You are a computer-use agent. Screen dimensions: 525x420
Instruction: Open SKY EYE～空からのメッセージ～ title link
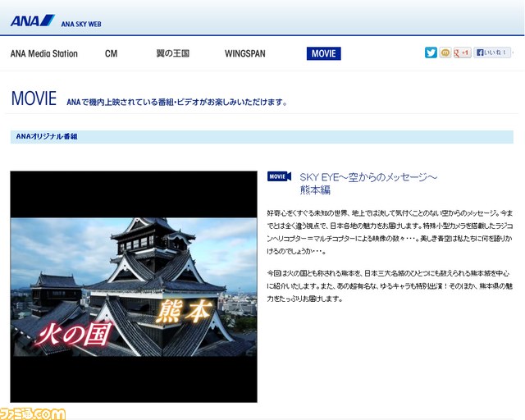coord(368,177)
